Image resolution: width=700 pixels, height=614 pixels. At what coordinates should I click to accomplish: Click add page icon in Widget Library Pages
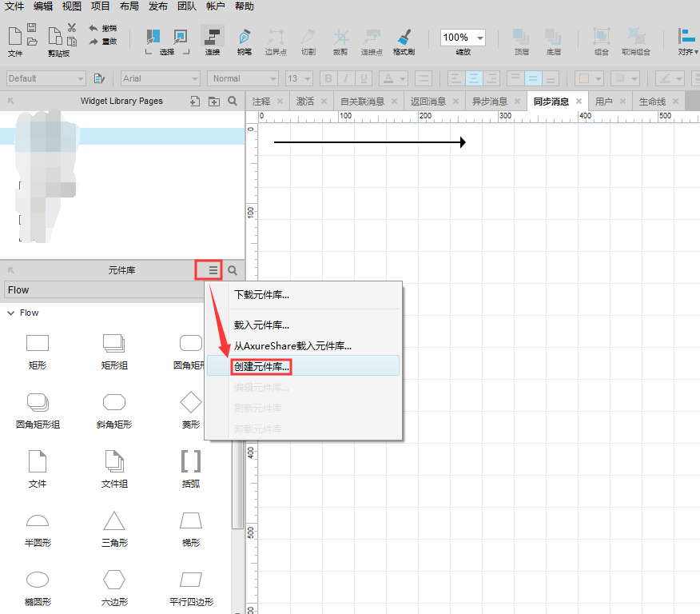pos(195,102)
